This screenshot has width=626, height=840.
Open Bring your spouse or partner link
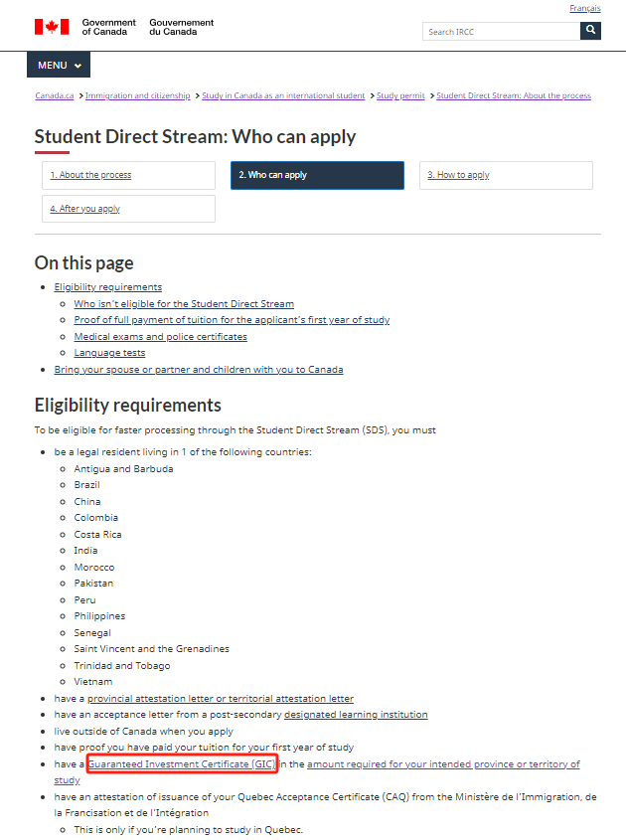[x=199, y=369]
